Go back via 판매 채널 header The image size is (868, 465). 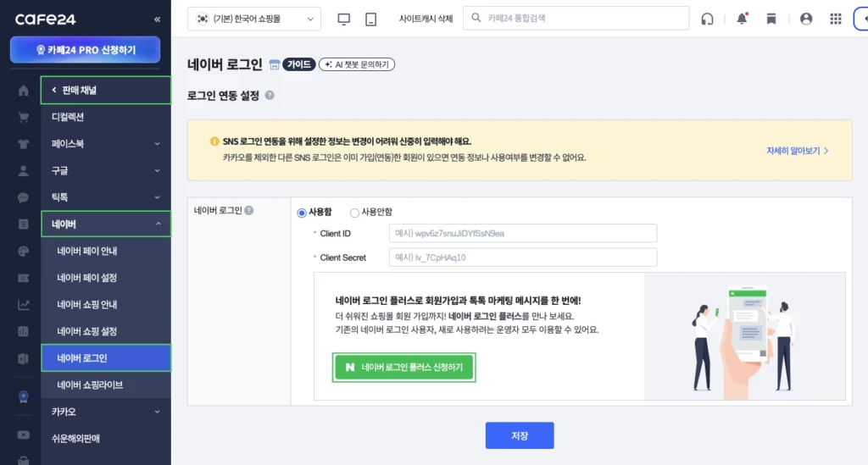(106, 90)
